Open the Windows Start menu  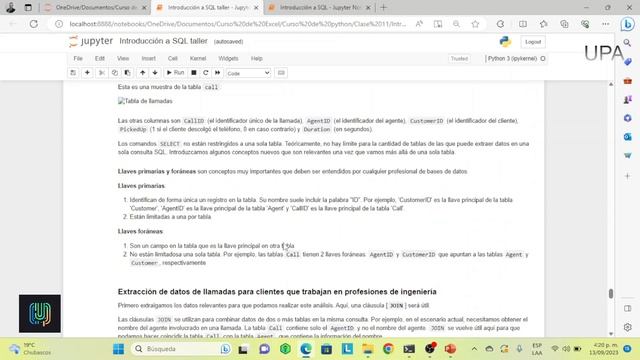pyautogui.click(x=118, y=349)
